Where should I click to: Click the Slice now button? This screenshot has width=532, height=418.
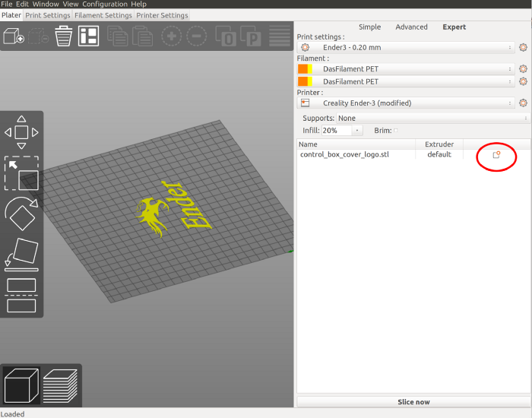413,402
